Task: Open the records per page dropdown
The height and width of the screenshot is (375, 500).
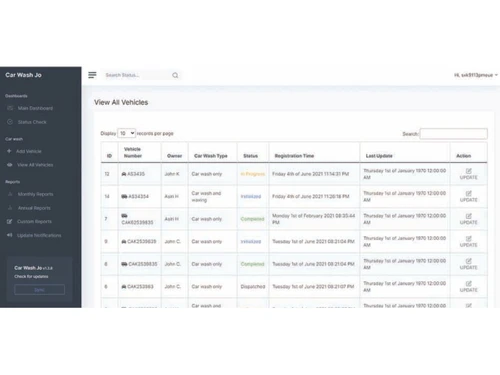Action: pyautogui.click(x=126, y=133)
